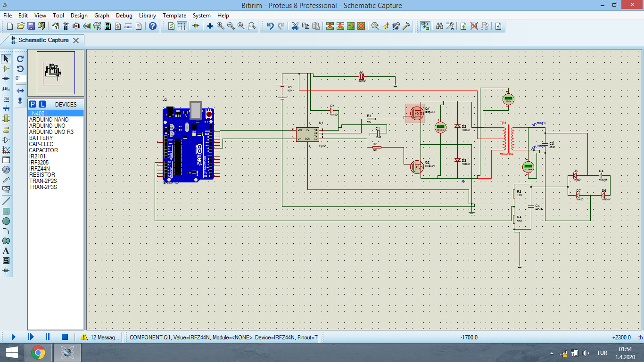Viewport: 644px width, 362px height.
Task: Click the Rotate Clockwise icon
Action: click(20, 59)
